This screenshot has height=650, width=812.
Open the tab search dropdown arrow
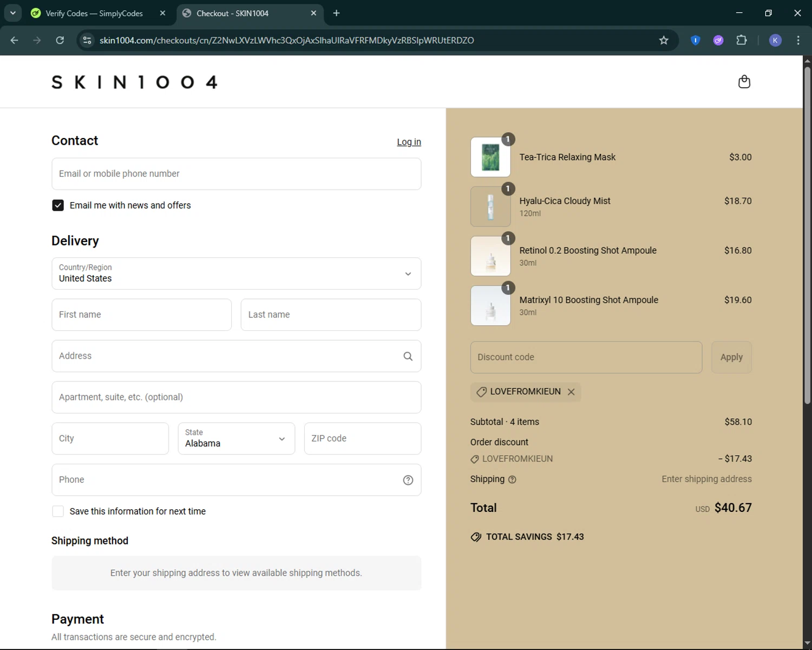pos(13,13)
